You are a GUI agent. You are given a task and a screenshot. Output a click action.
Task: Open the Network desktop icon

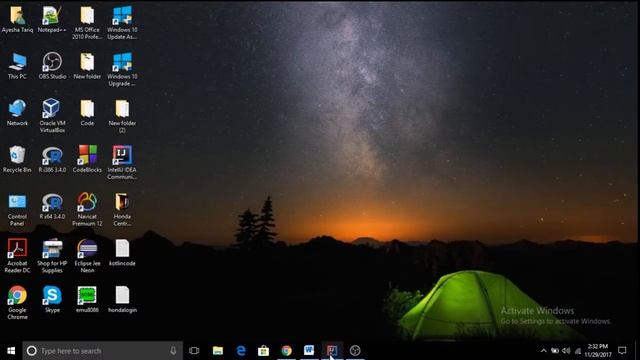coord(17,113)
